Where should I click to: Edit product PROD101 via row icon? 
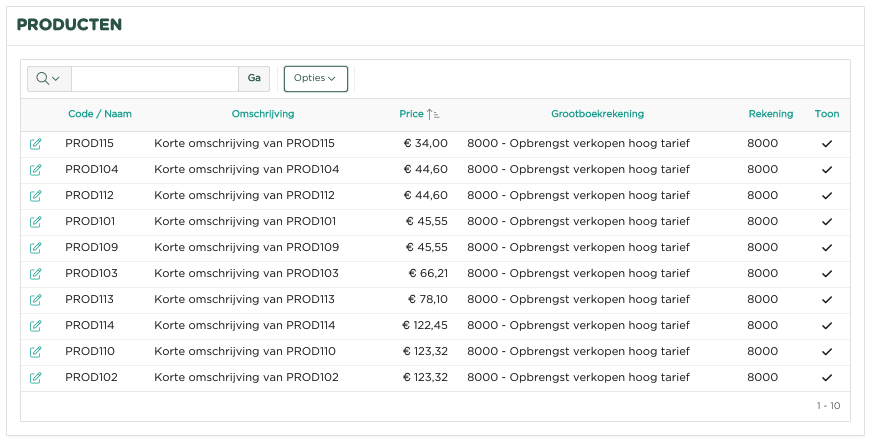click(36, 222)
